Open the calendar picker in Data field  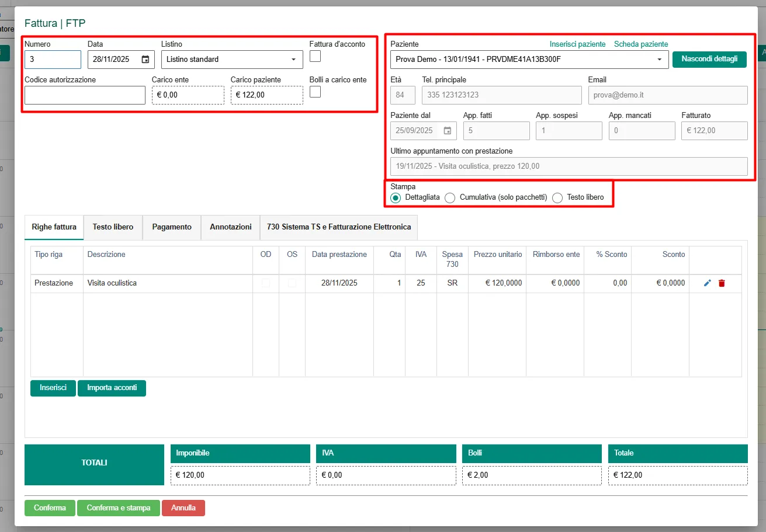[x=145, y=60]
